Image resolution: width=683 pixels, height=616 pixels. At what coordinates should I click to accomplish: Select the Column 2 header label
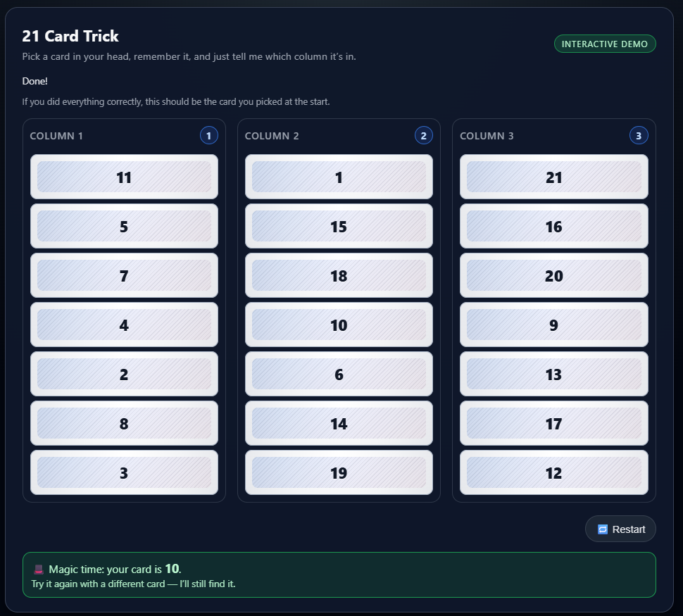point(272,136)
